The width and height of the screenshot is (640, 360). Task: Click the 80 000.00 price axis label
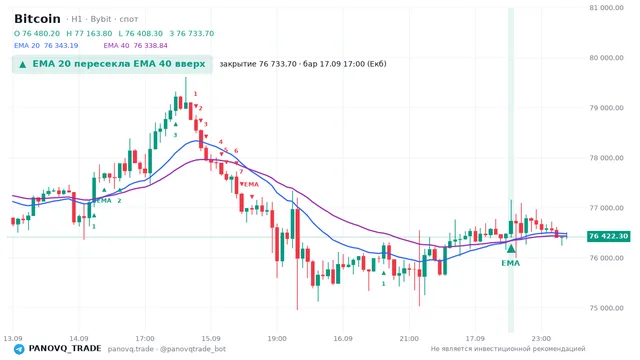pyautogui.click(x=607, y=58)
